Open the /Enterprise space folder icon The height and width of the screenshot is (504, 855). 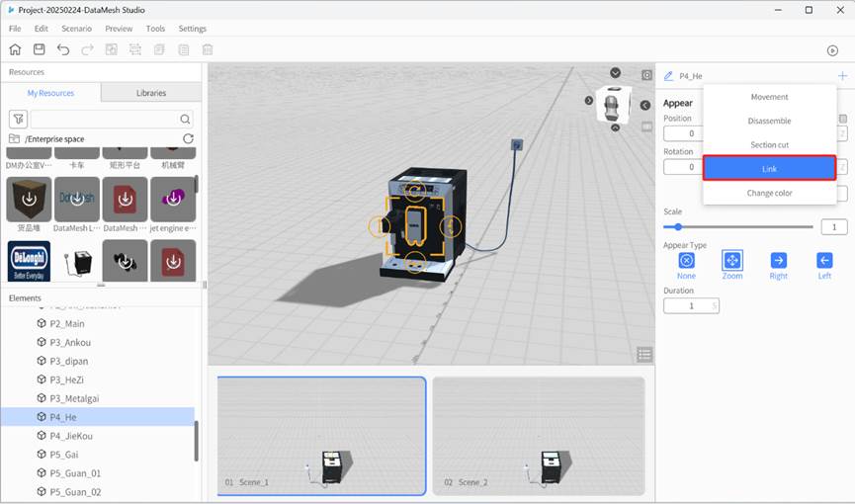point(14,138)
